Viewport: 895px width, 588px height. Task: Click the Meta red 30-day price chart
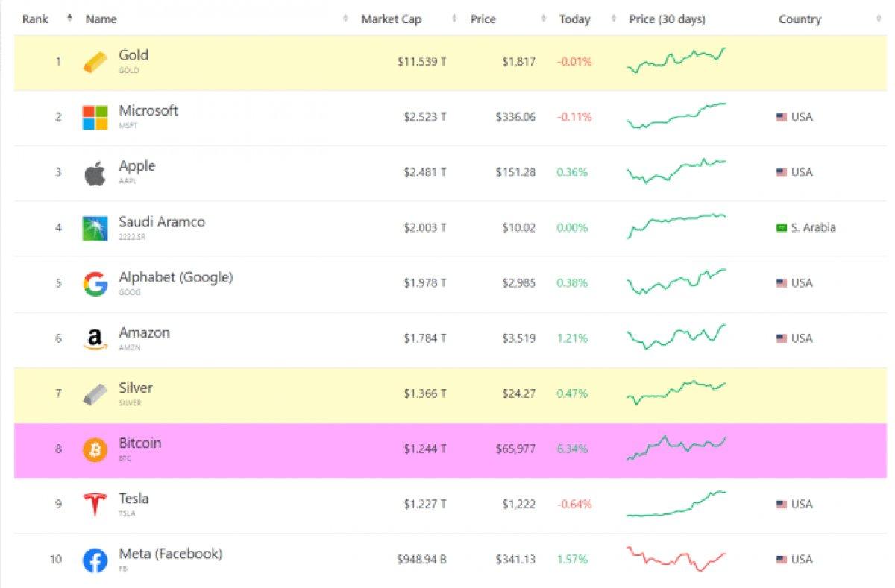click(x=676, y=559)
